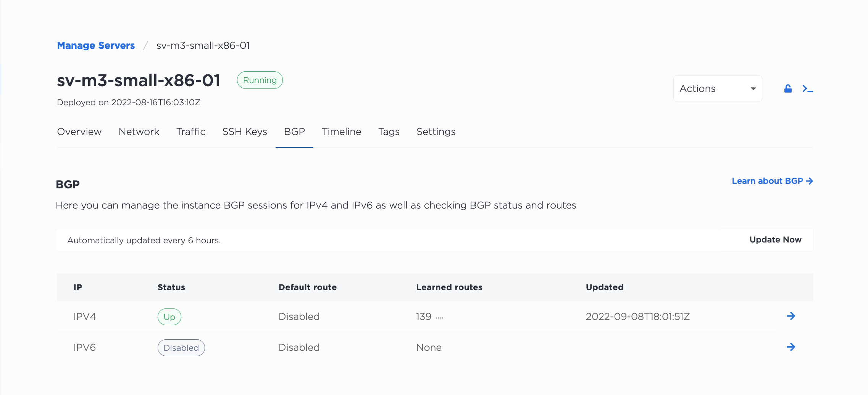Click the IP column header
Screen dimensions: 868x395
(x=78, y=287)
